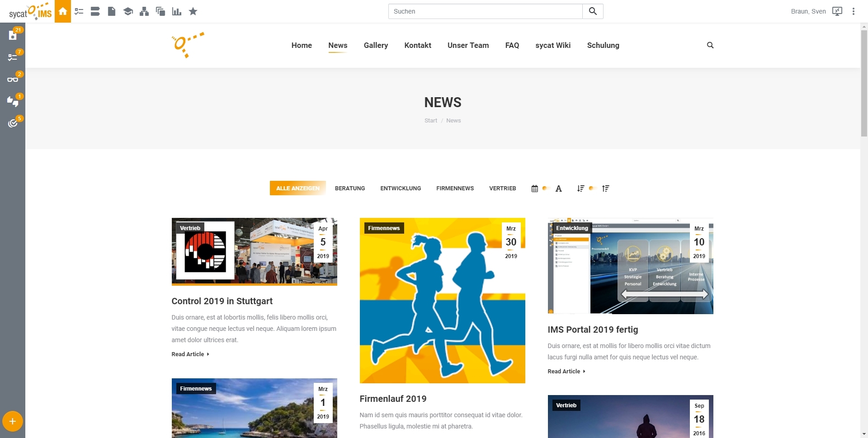Open the Control 2019 in Stuttgart thumbnail

click(x=254, y=252)
